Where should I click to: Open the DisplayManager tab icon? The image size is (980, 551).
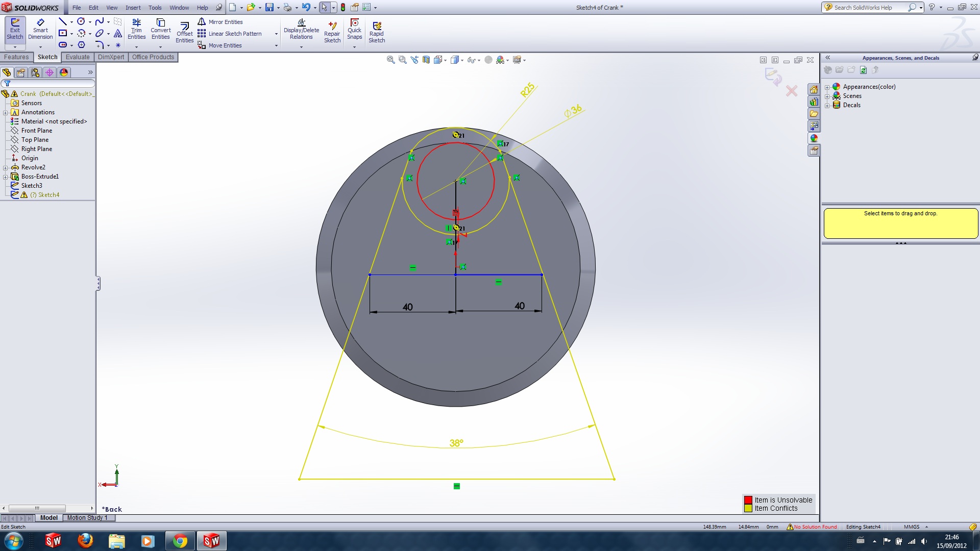tap(64, 72)
